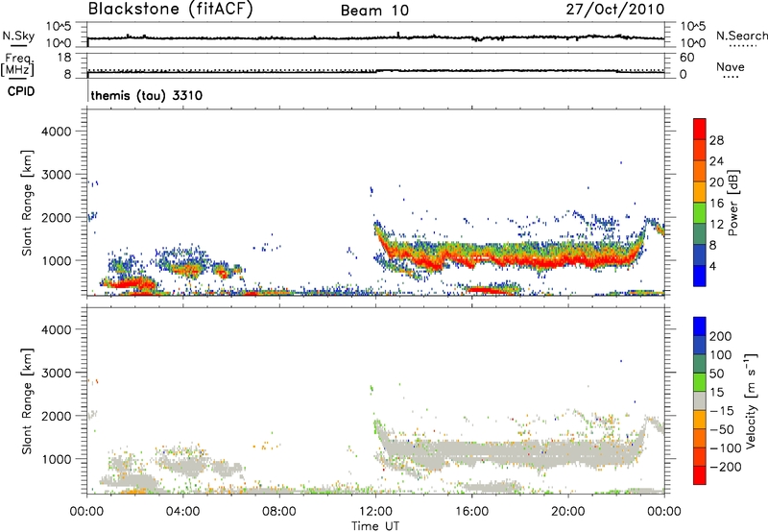768x532 pixels.
Task: Click the blue top swatch of Velocity colorbar
Action: coord(700,326)
